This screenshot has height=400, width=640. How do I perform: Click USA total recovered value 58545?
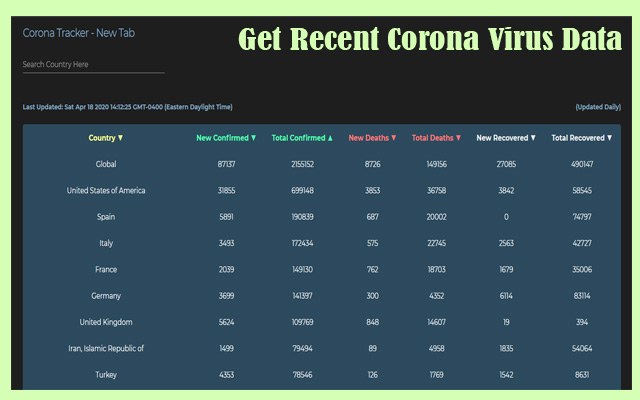coord(582,191)
